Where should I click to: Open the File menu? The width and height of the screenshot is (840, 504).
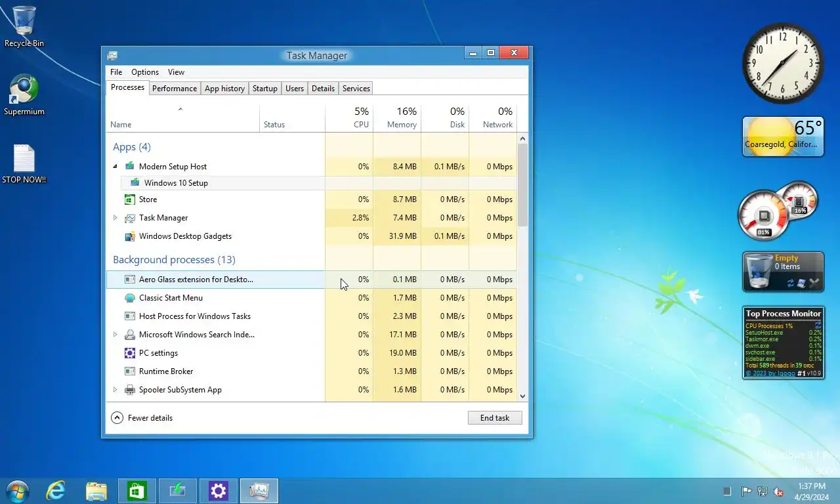(116, 72)
